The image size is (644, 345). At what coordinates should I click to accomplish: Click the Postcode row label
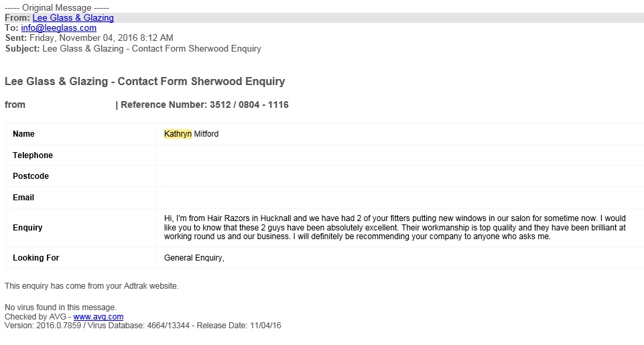click(x=31, y=176)
